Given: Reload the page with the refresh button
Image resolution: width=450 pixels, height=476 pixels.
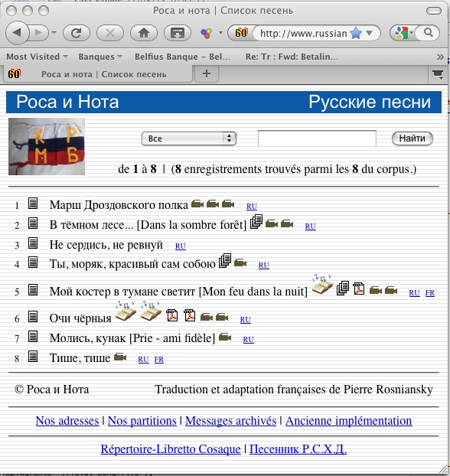Looking at the screenshot, I should point(77,33).
